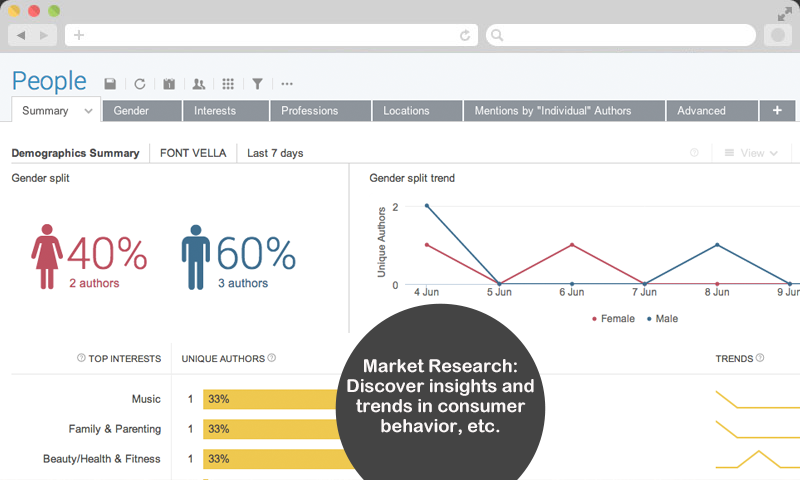Toggle the Female legend entry
This screenshot has width=800, height=480.
(x=613, y=318)
